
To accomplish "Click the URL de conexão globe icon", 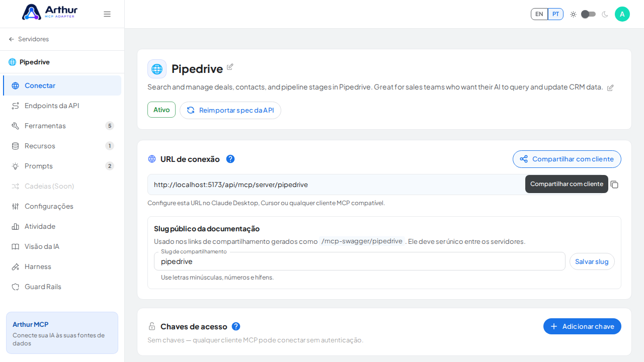I will (152, 159).
